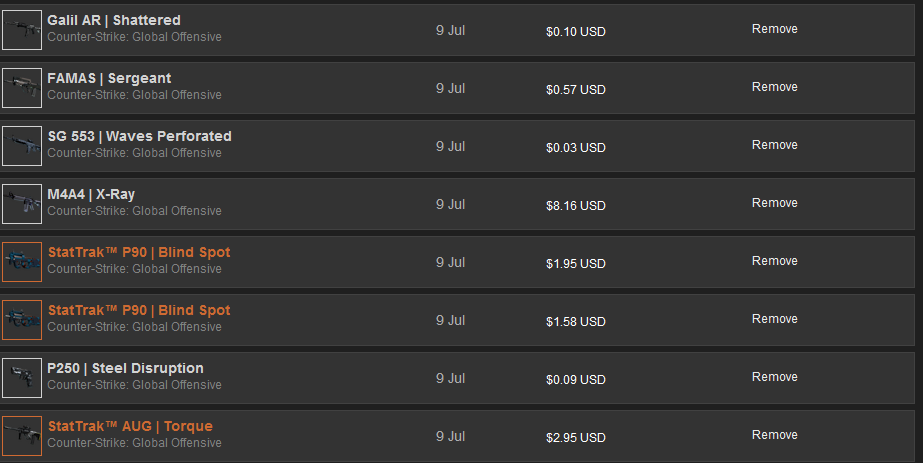Click the Galil AR Shattered item thumbnail

pyautogui.click(x=22, y=30)
